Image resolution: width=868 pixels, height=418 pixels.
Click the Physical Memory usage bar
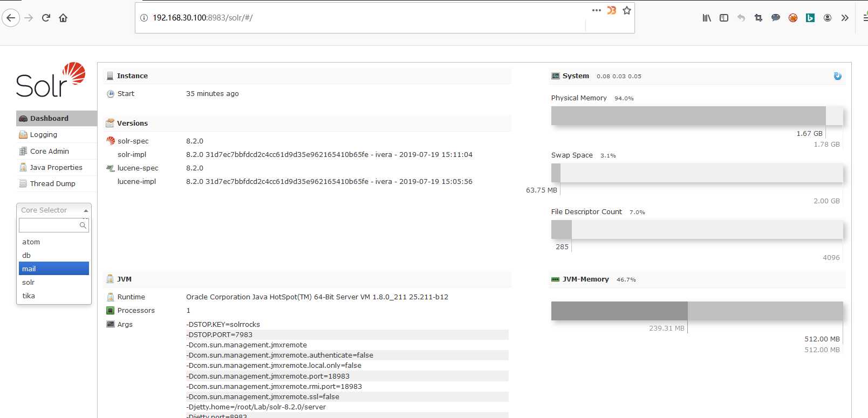pos(697,115)
